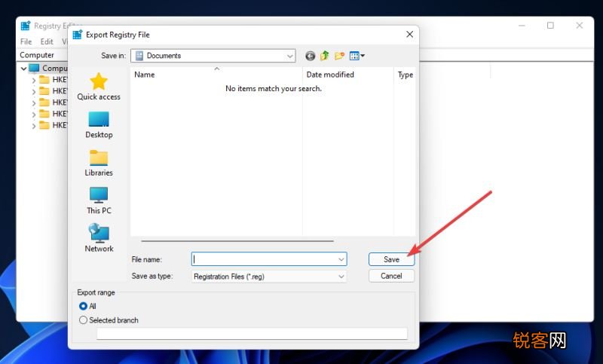The width and height of the screenshot is (603, 364).
Task: Open the Desktop location in sidebar
Action: click(99, 125)
